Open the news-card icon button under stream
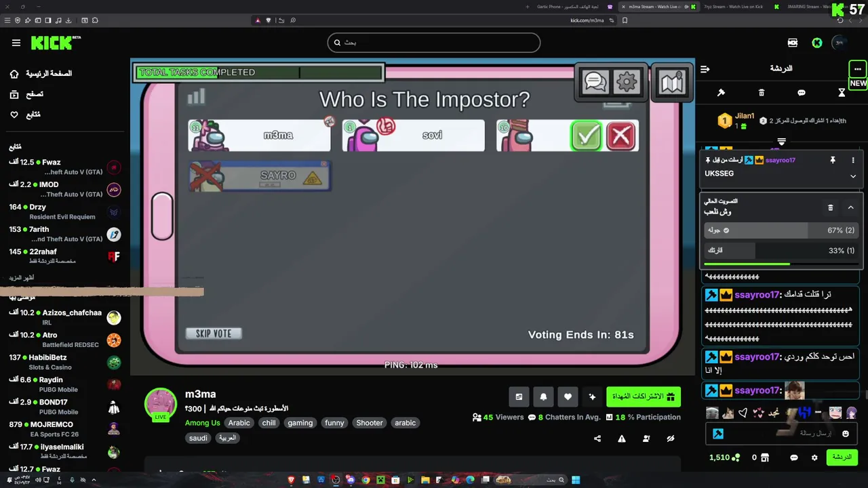The width and height of the screenshot is (868, 488). [519, 396]
